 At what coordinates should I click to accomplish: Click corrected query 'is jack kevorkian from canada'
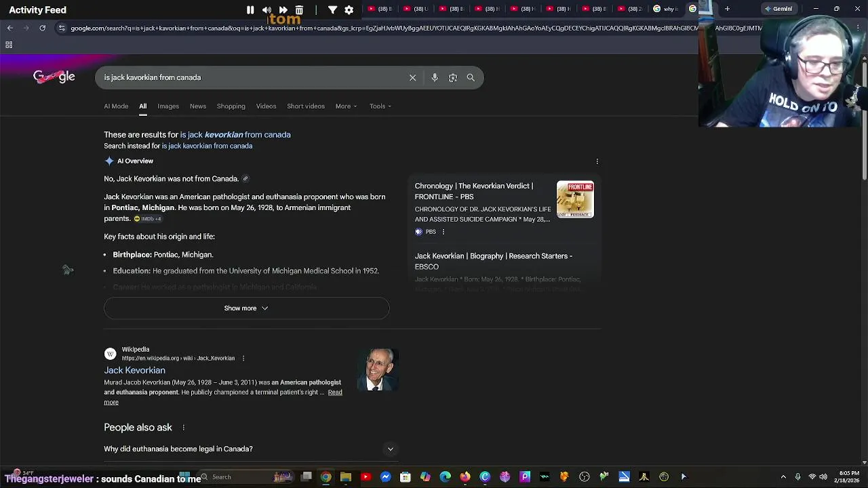tap(235, 135)
